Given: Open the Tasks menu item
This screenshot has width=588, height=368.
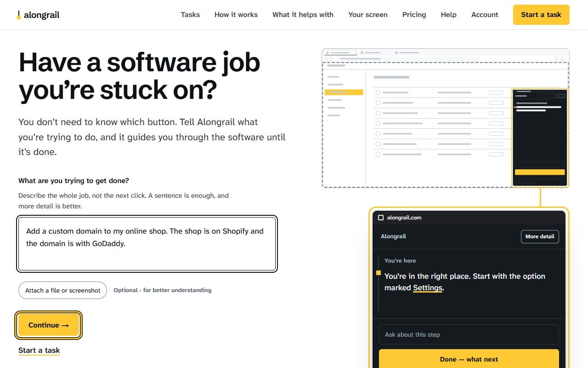Looking at the screenshot, I should (190, 15).
